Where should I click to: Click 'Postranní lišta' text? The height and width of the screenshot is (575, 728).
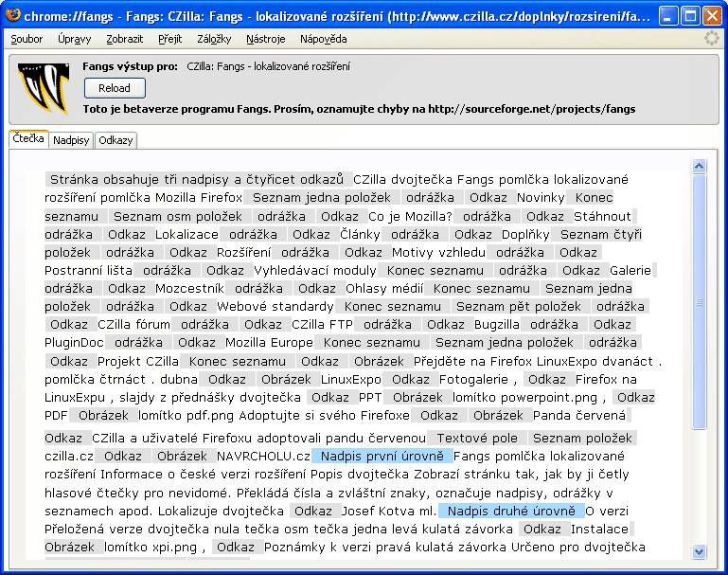88,271
